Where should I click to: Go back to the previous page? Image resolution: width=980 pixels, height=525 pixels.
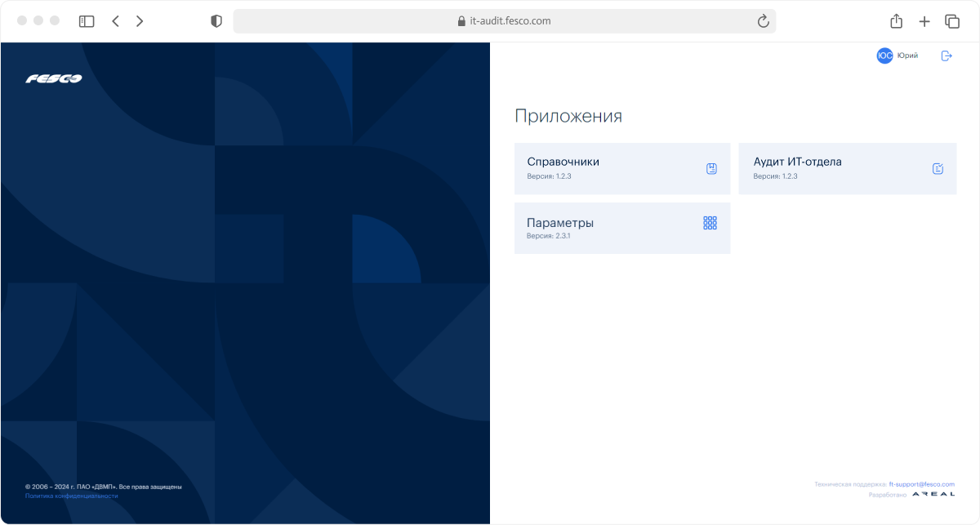[x=115, y=21]
